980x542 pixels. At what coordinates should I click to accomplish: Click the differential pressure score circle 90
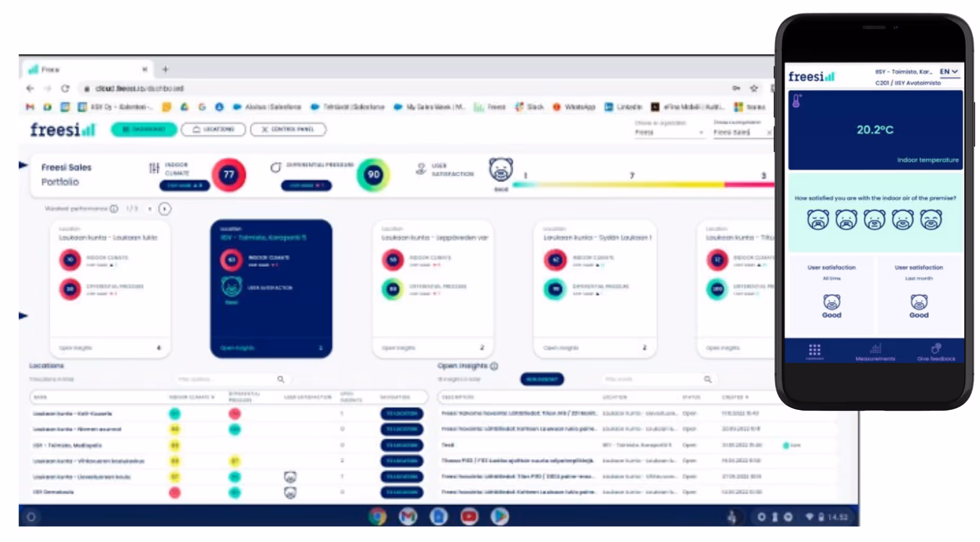373,174
